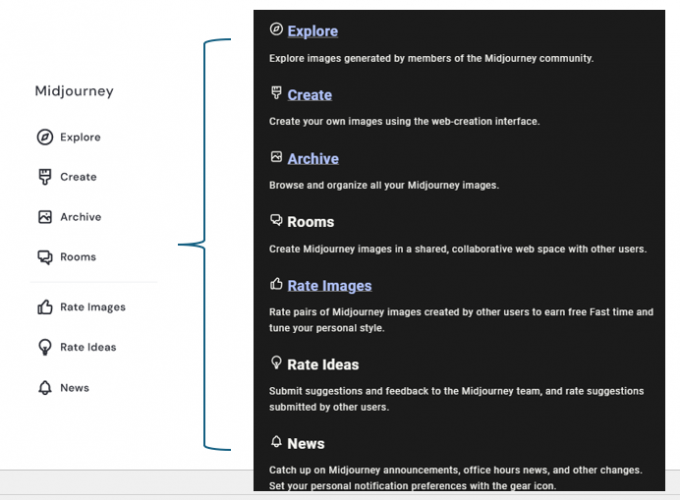
Task: Click text 'Create your own images using the web-creation interface'
Action: click(404, 121)
